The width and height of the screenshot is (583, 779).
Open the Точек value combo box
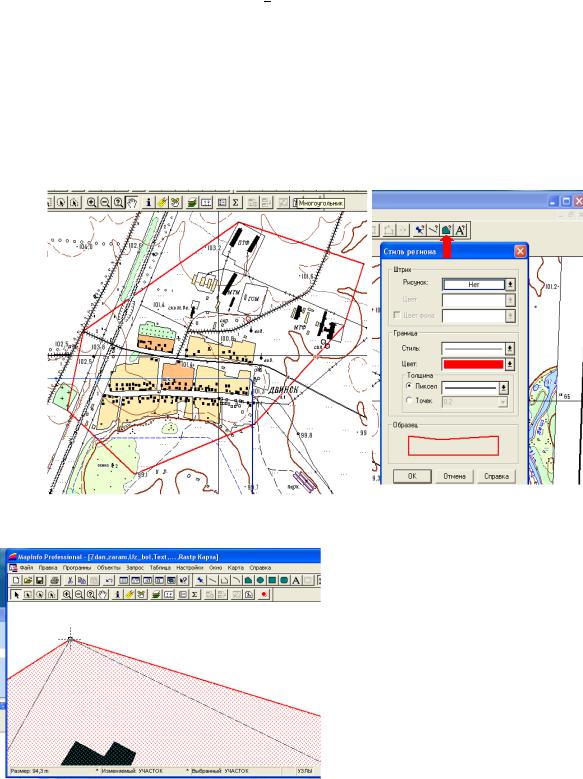pos(475,402)
